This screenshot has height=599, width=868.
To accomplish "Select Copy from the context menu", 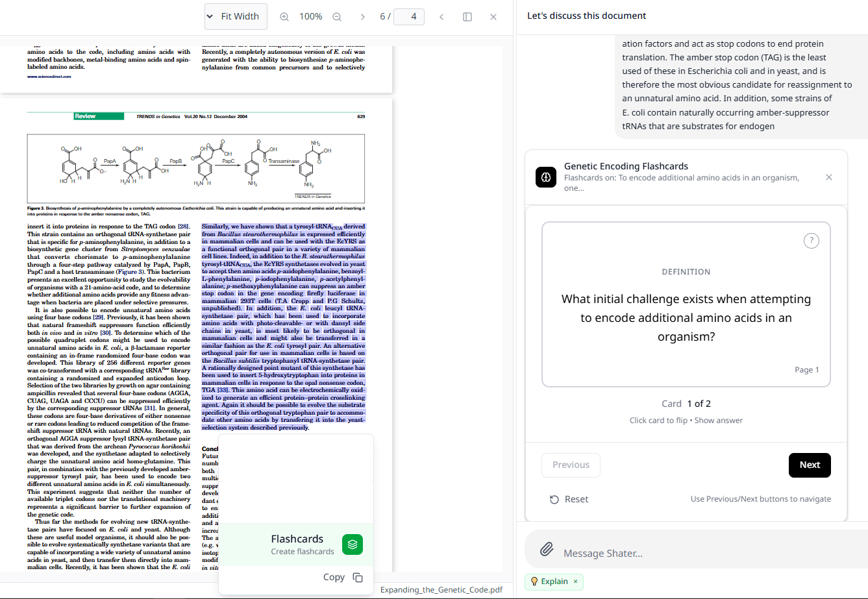I will 334,577.
